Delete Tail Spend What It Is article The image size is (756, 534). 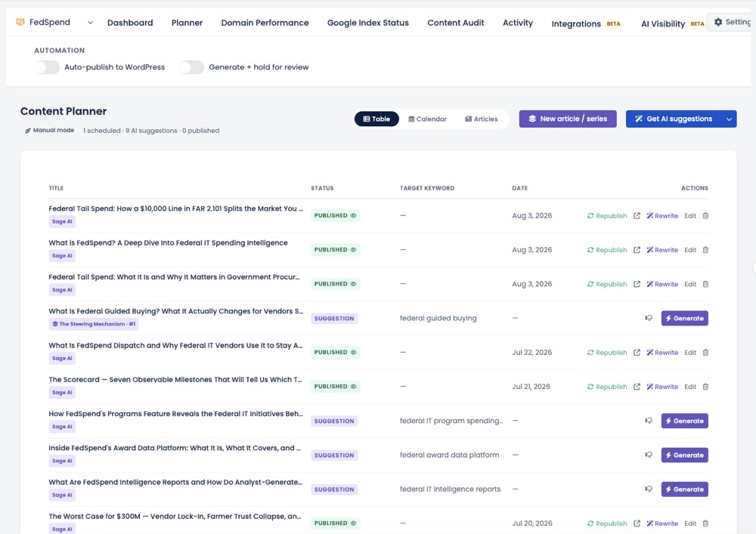pyautogui.click(x=705, y=284)
